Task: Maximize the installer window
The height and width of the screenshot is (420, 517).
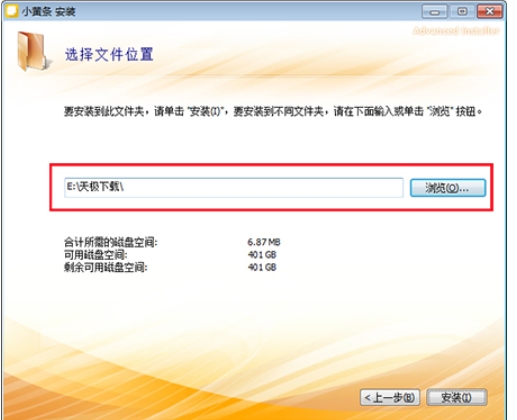Action: point(462,12)
